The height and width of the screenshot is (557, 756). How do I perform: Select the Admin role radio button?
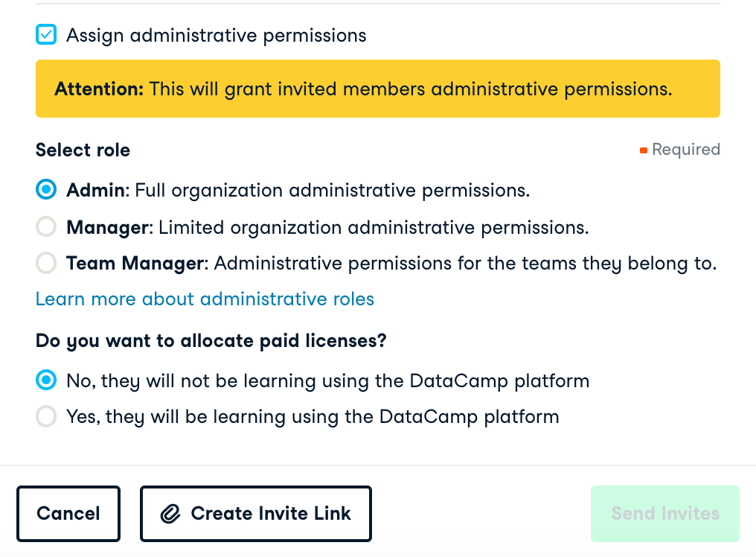click(46, 190)
